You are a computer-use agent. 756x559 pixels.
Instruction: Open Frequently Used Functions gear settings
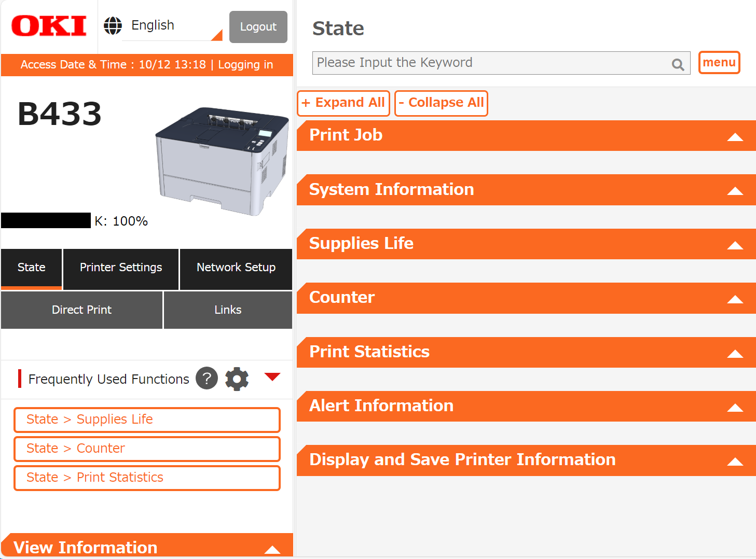point(237,379)
